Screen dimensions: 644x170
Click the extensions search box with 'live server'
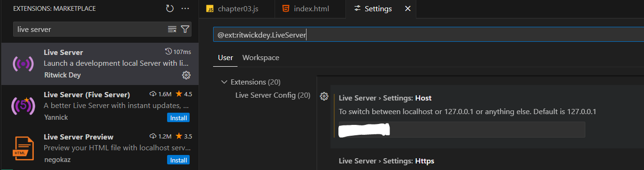click(90, 29)
